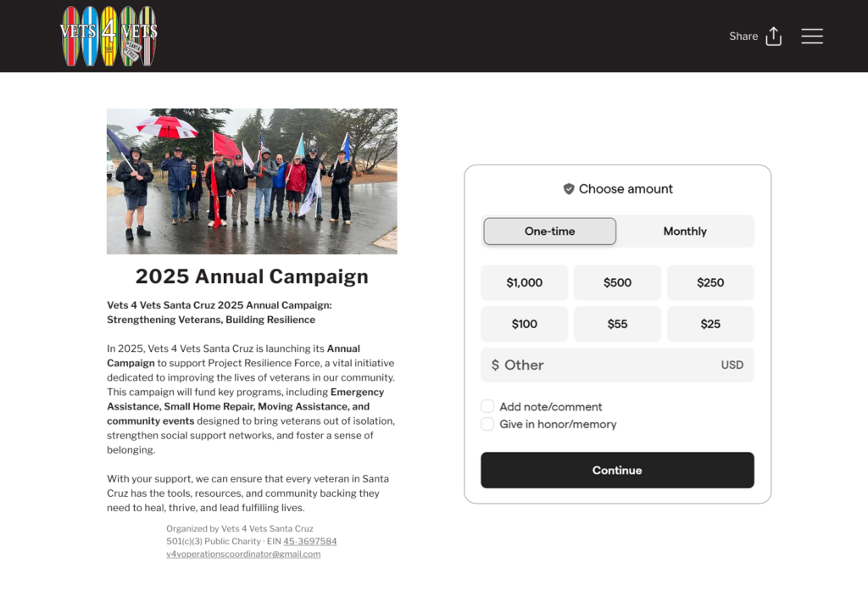Enable the Add note/comment checkbox
Screen dimensions: 868x613
487,407
